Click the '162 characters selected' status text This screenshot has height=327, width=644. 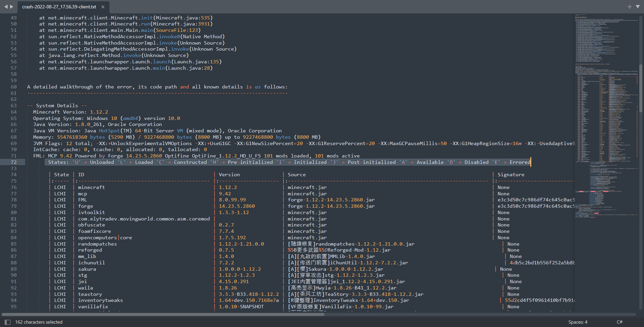(x=39, y=322)
